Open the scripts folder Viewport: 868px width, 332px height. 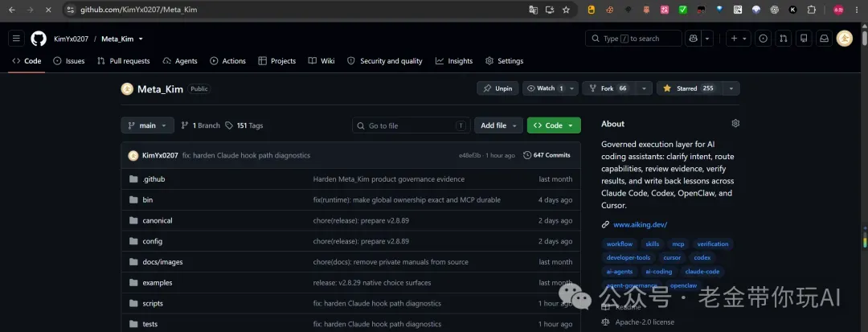click(153, 303)
